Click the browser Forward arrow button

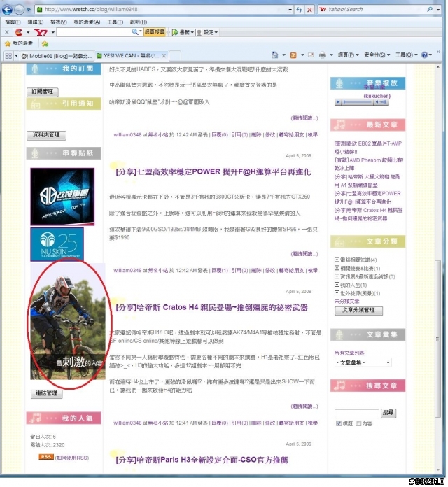tap(20, 10)
